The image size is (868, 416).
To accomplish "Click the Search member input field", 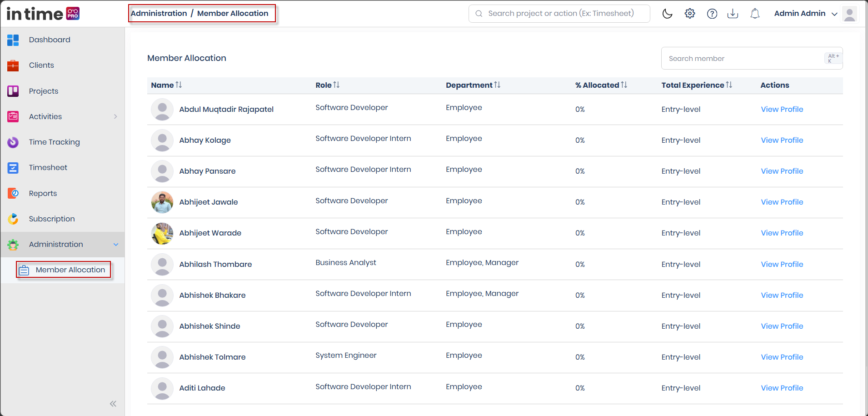I will (752, 59).
